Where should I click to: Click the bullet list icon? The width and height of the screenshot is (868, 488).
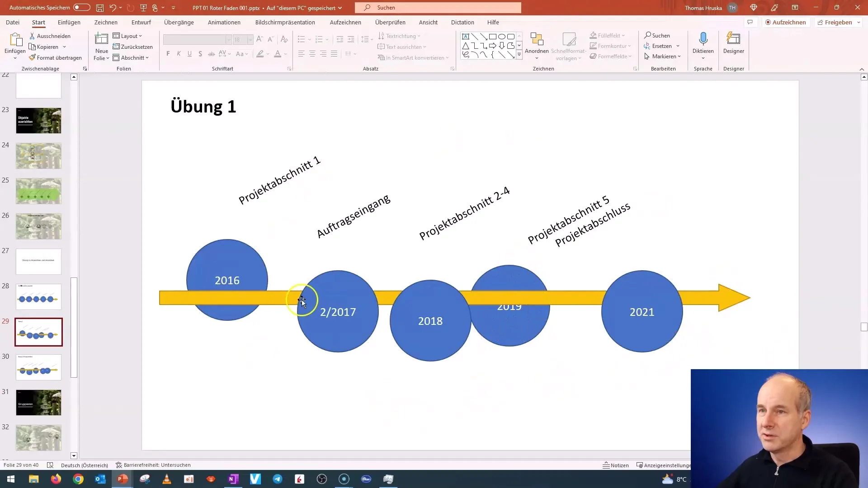pos(302,39)
